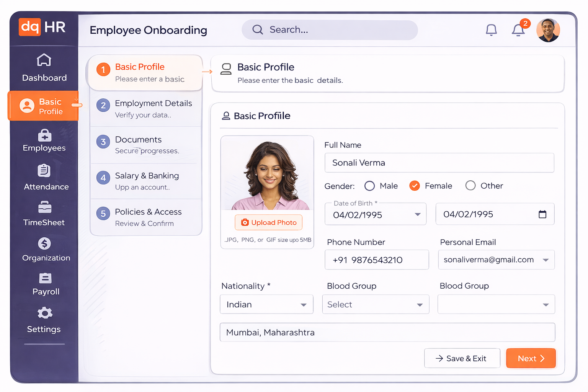Select the Male gender radio button
Image resolution: width=588 pixels, height=392 pixels.
pos(369,186)
